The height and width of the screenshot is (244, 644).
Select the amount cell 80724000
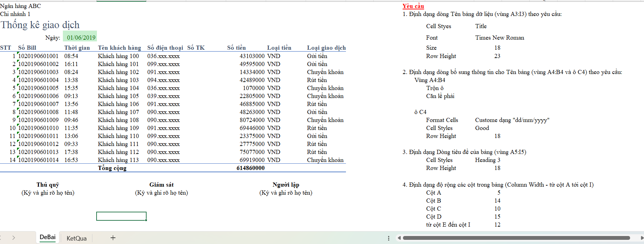click(252, 120)
